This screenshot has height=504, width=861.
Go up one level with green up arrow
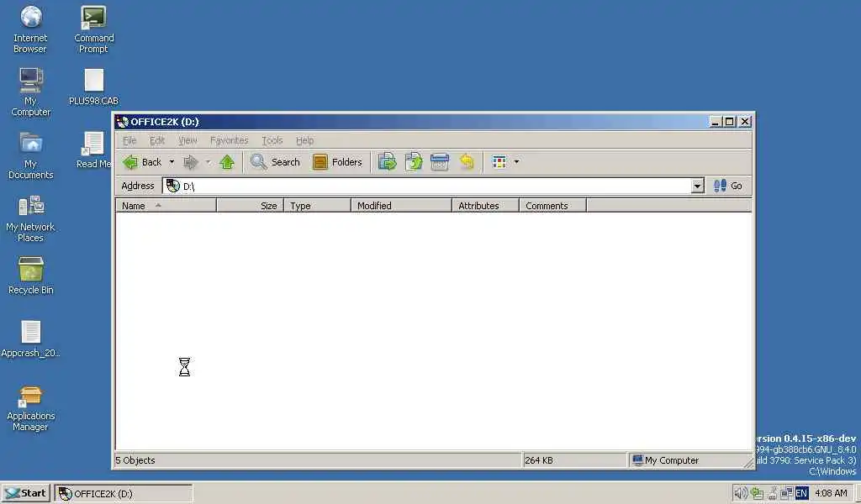pyautogui.click(x=227, y=162)
